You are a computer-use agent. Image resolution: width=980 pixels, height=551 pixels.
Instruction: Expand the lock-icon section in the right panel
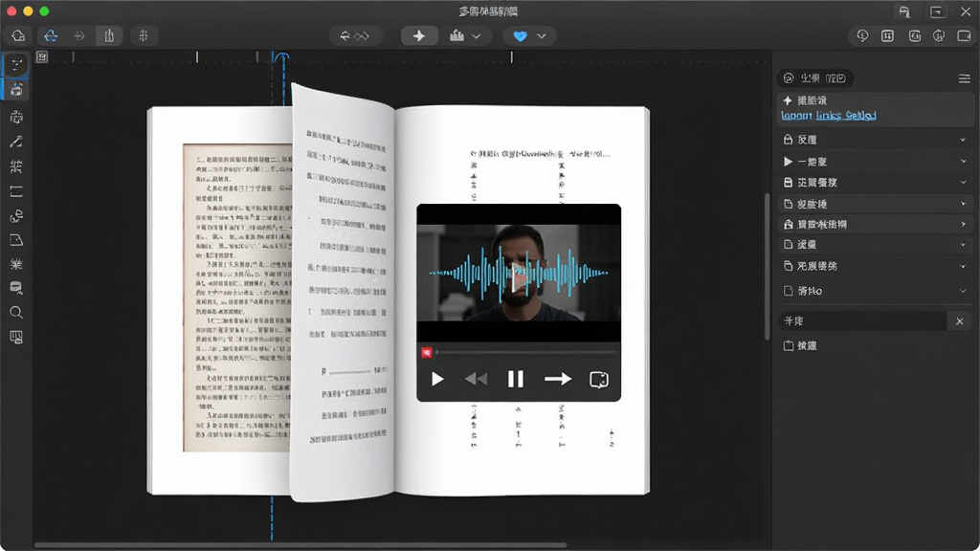click(875, 140)
